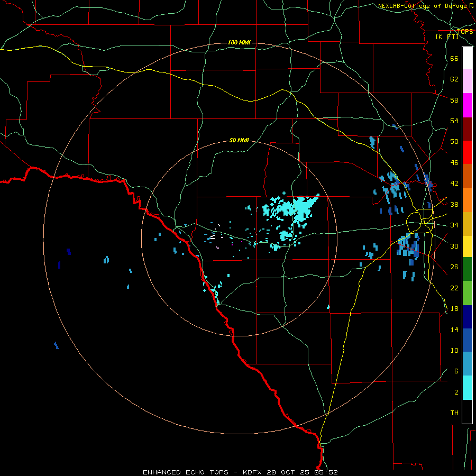Click the "NEXLAB-College of DuPage" header text
The height and width of the screenshot is (476, 476).
coord(422,6)
